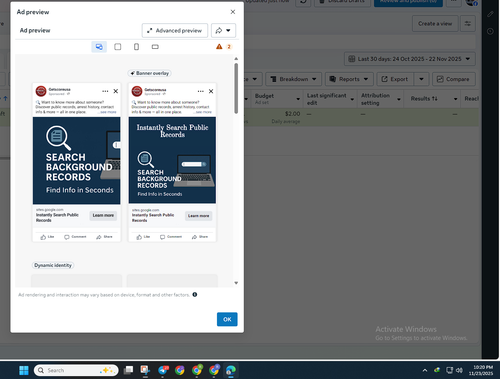Viewport: 500px width, 379px height.
Task: Open the share preview dropdown
Action: tap(223, 31)
